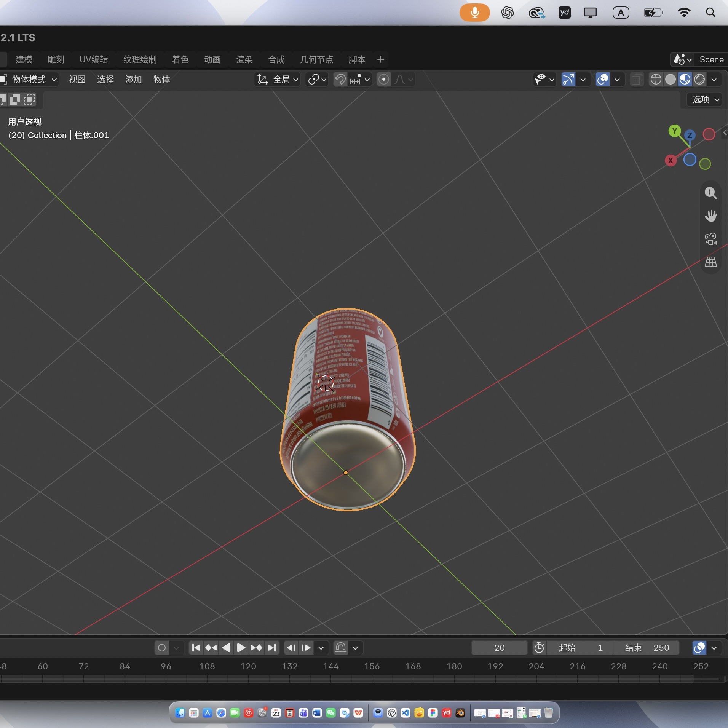Image resolution: width=728 pixels, height=728 pixels.
Task: Open the 视图 menu
Action: coord(77,79)
